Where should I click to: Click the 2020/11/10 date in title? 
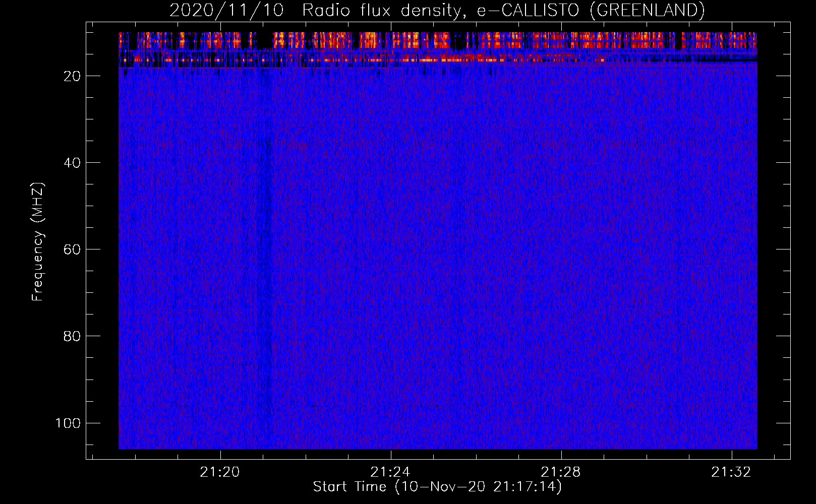click(x=226, y=10)
